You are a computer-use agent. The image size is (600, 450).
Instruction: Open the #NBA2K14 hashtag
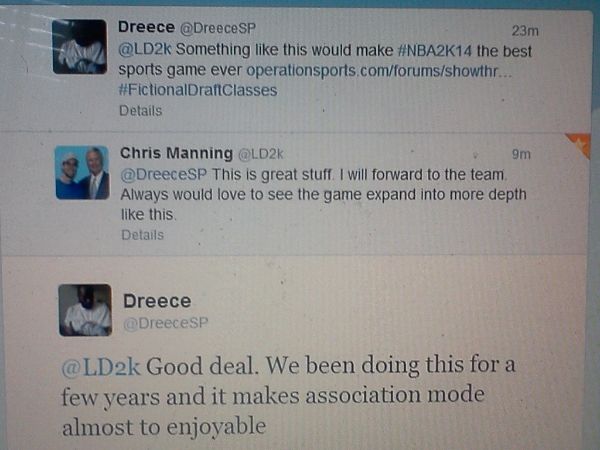435,51
